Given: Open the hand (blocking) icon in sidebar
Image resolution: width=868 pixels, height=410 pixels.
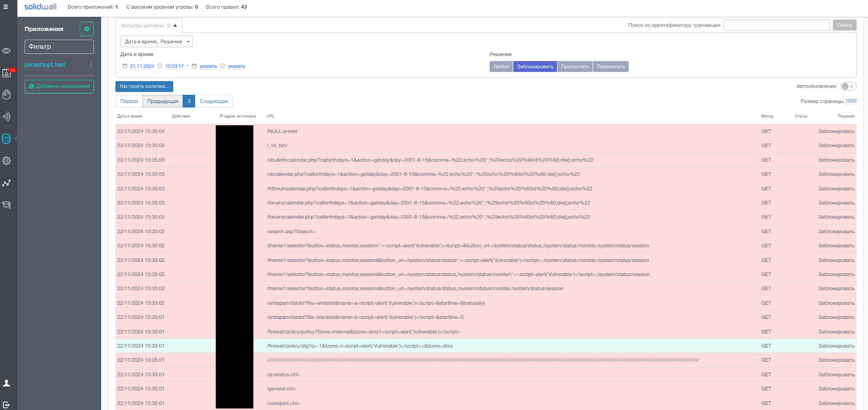Looking at the screenshot, I should (7, 94).
